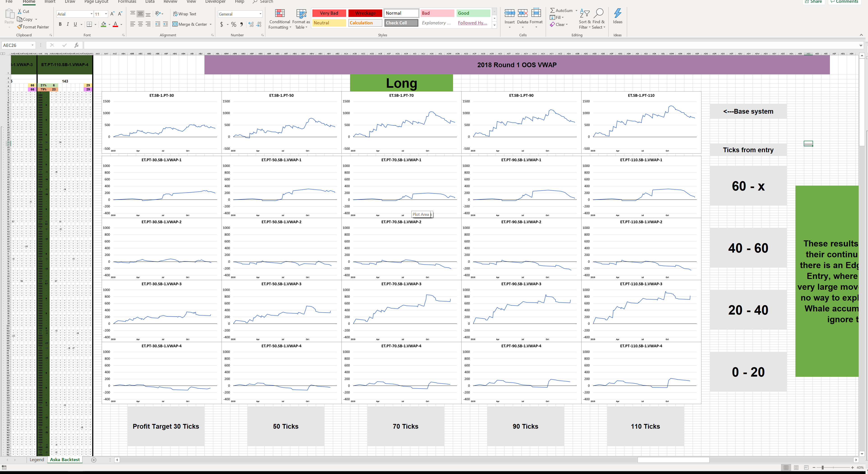Switch to the Legend sheet tab
This screenshot has height=474, width=868.
37,460
